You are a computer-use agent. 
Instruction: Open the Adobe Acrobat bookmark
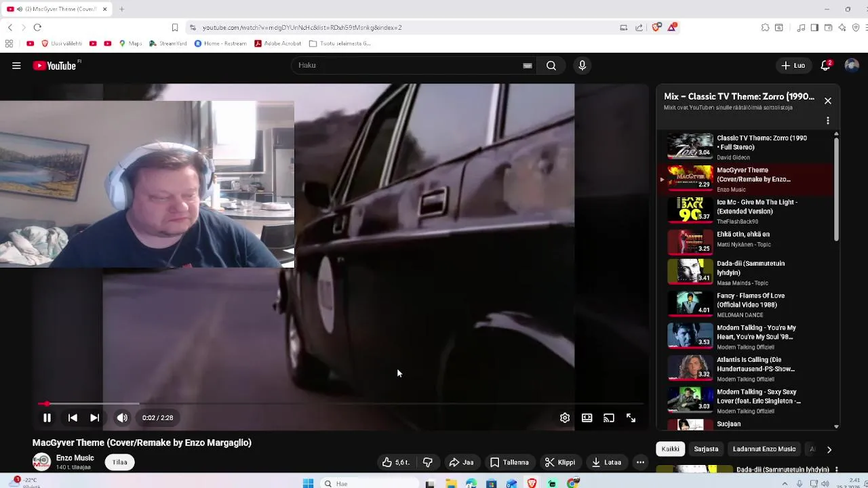click(277, 43)
